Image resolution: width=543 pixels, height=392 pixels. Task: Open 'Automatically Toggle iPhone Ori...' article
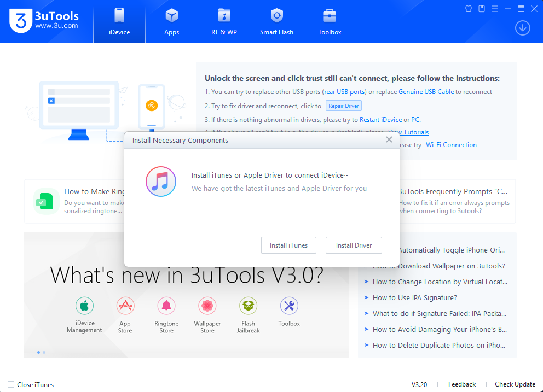452,250
